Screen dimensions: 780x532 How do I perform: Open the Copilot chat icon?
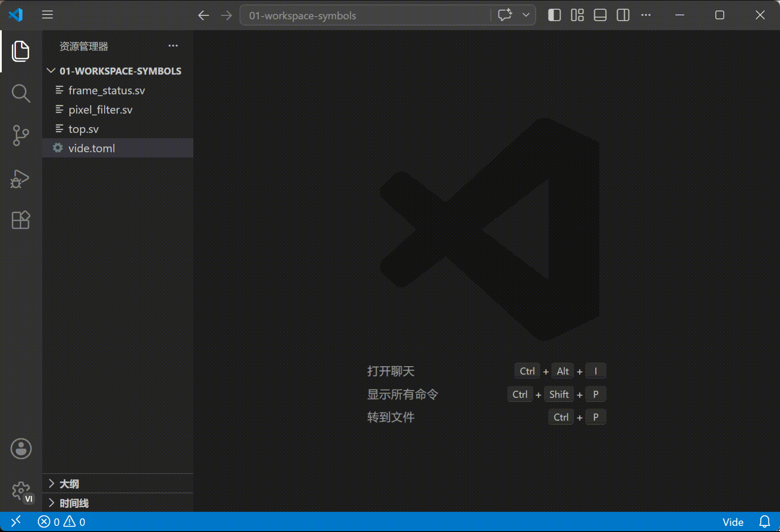coord(505,15)
